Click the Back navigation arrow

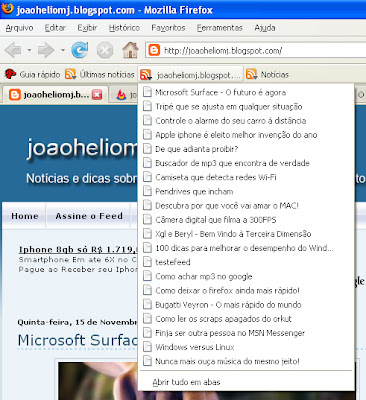[x=13, y=51]
